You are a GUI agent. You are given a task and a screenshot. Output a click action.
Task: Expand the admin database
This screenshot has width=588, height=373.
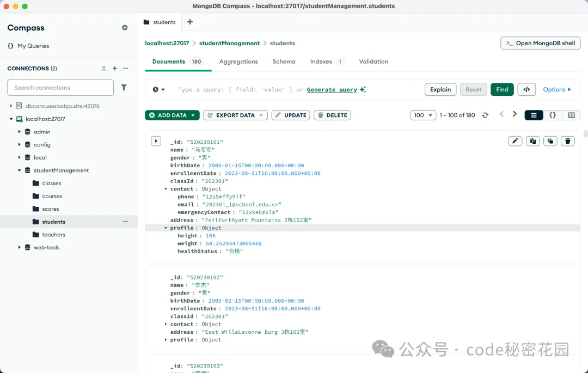click(x=19, y=132)
